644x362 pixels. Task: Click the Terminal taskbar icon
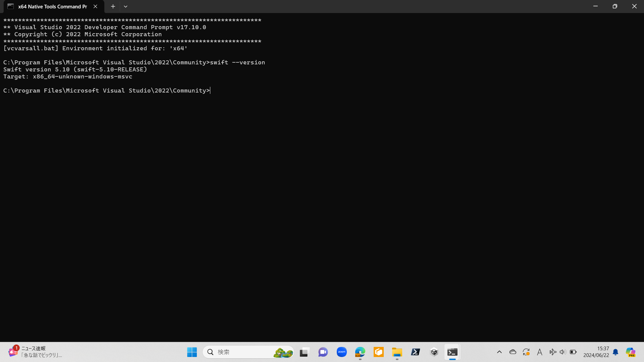pos(452,352)
